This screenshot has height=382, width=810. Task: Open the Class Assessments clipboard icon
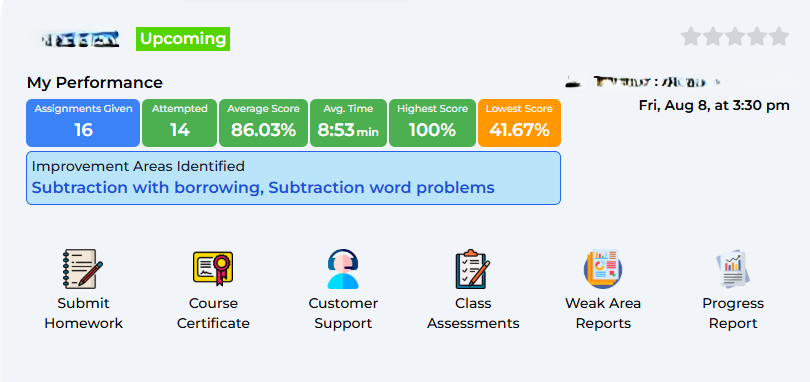(x=473, y=269)
